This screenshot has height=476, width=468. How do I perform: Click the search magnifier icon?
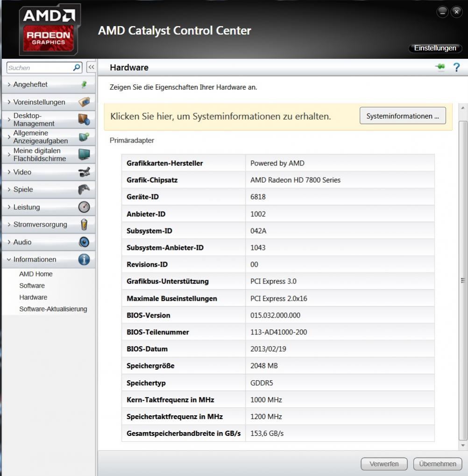(77, 67)
